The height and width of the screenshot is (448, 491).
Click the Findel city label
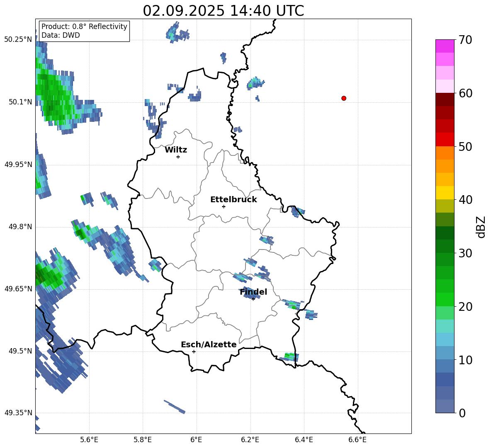253,292
